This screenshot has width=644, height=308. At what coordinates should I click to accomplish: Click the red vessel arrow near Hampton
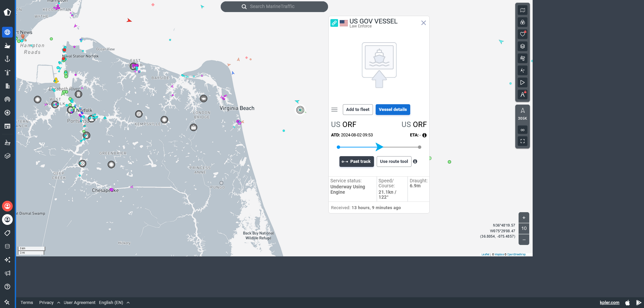129,20
